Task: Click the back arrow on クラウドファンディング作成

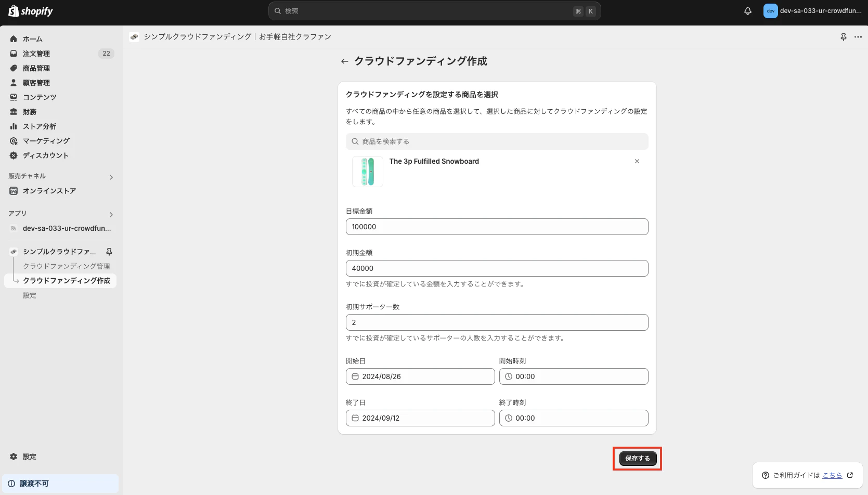Action: click(344, 61)
